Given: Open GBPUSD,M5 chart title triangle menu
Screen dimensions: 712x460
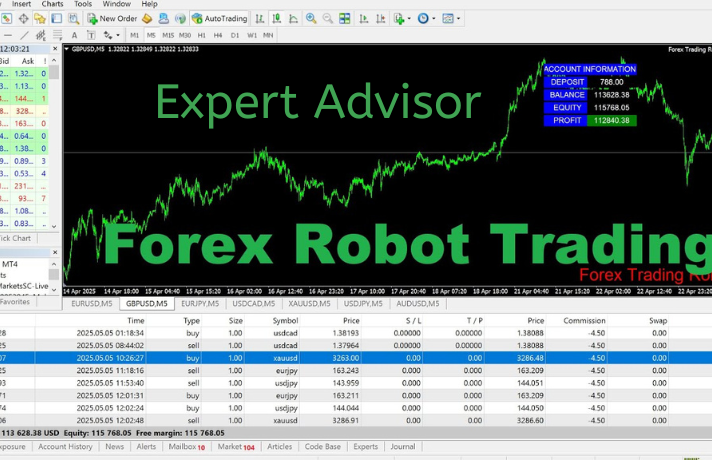Looking at the screenshot, I should (x=67, y=49).
